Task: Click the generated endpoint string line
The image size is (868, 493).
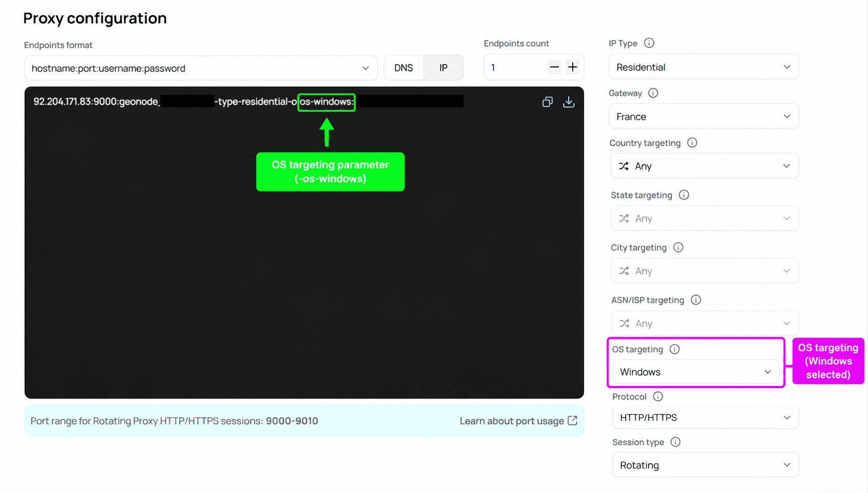Action: pyautogui.click(x=248, y=101)
